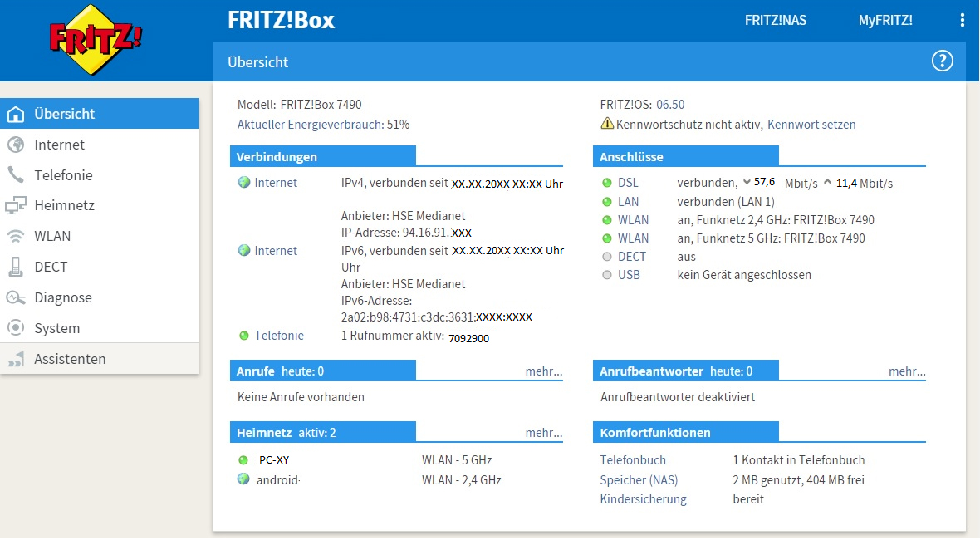Click mehr... in Anrufe section
Image resolution: width=980 pixels, height=540 pixels.
544,371
